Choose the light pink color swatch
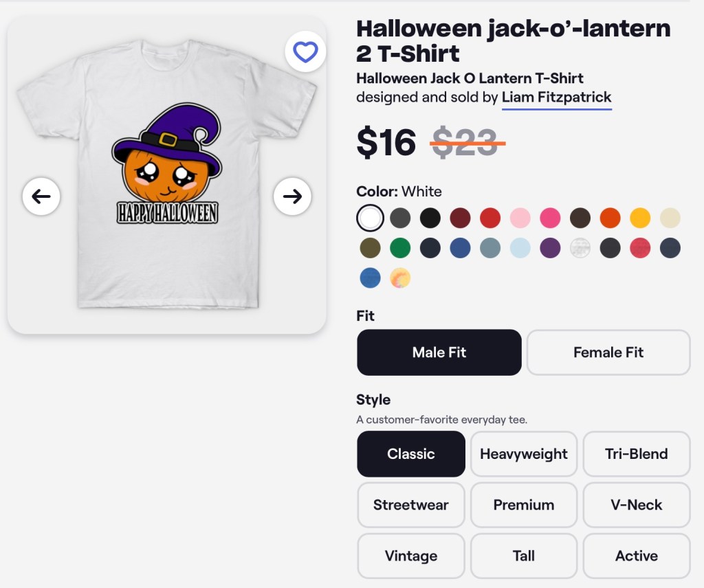Screen dimensions: 704x588 pos(520,218)
